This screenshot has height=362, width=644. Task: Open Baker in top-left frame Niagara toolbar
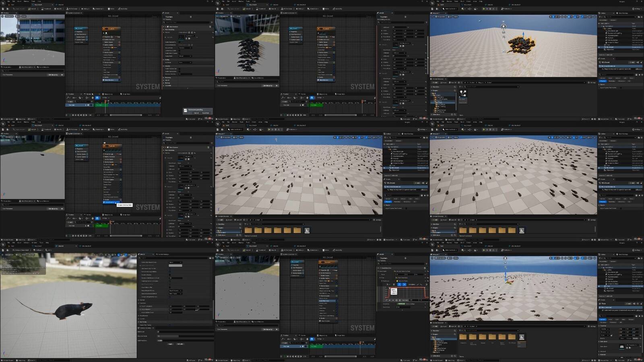tap(111, 9)
